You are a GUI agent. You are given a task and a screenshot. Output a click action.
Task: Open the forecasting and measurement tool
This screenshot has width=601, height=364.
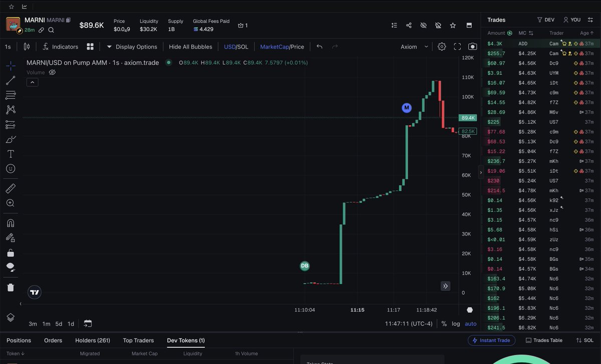click(x=11, y=125)
